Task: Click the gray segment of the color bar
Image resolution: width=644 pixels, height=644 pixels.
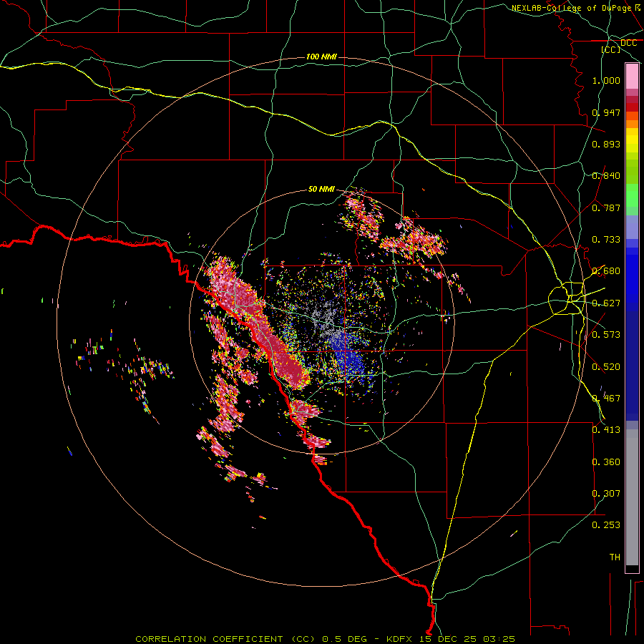Action: (x=632, y=497)
